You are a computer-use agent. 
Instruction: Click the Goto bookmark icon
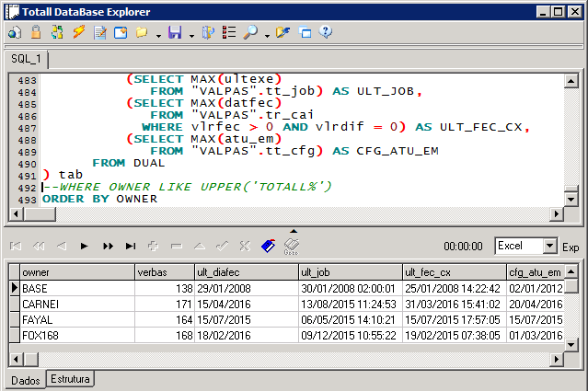292,247
